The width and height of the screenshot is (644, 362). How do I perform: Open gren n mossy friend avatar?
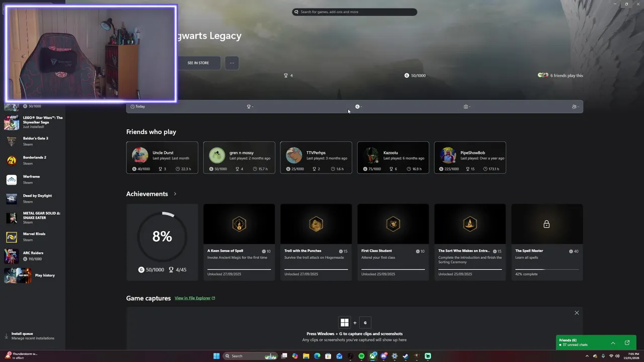217,155
